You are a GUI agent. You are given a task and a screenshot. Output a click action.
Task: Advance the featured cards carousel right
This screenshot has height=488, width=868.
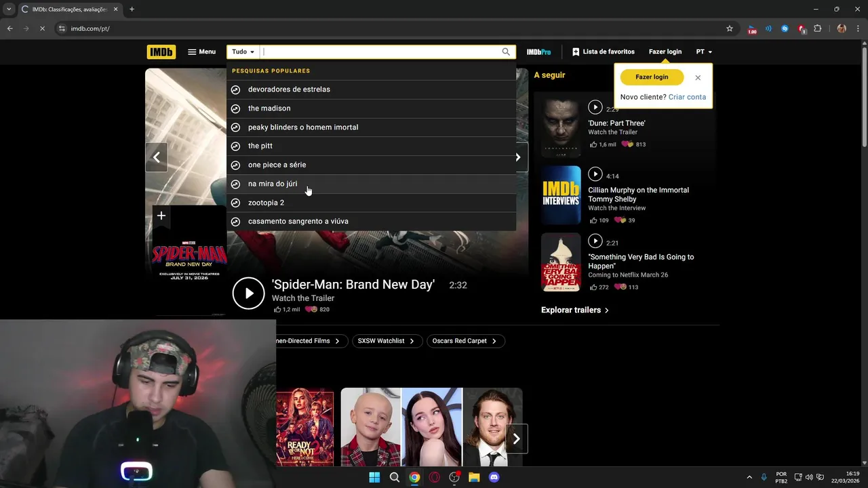click(x=517, y=439)
